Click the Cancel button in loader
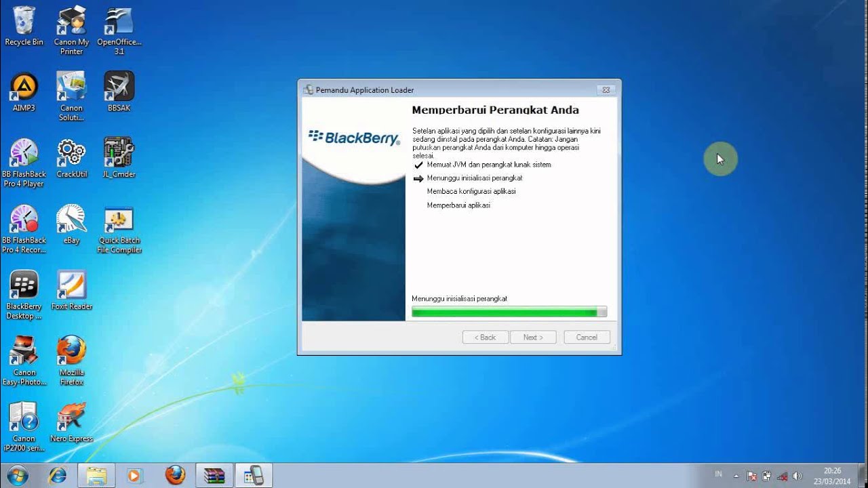Viewport: 868px width, 488px height. (x=587, y=338)
